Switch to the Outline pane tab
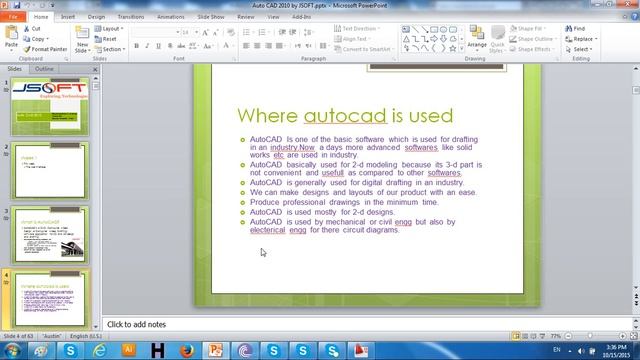640x360 pixels. pyautogui.click(x=44, y=69)
